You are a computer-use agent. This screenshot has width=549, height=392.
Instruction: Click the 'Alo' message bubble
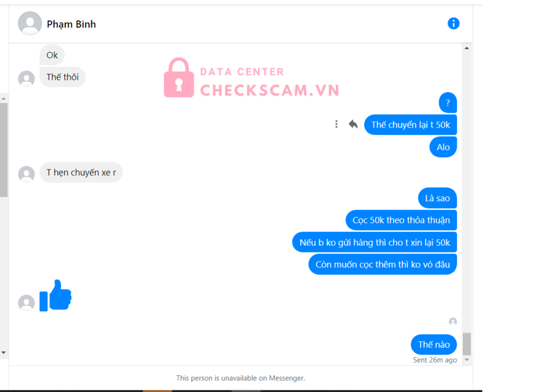point(443,147)
